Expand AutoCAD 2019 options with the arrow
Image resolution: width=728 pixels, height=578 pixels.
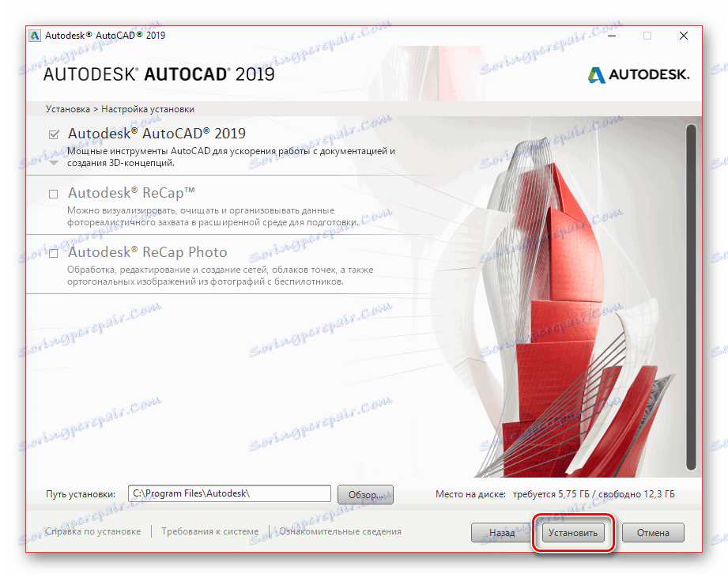click(54, 163)
